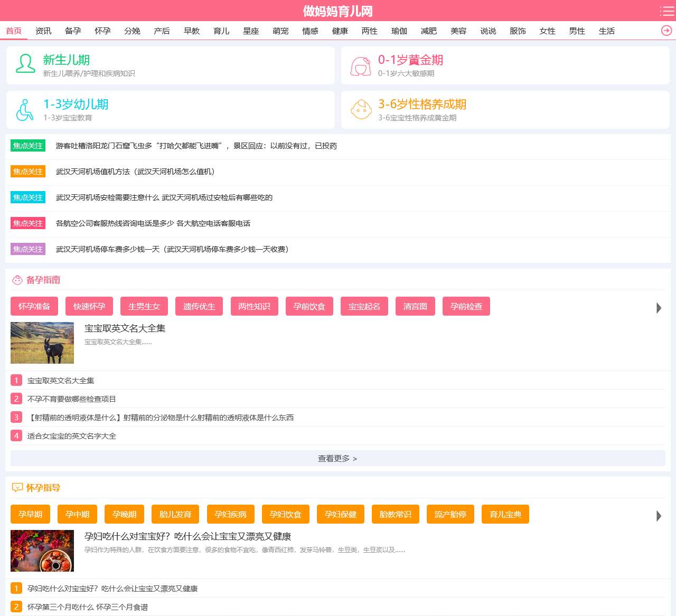Viewport: 676px width, 616px height.
Task: Open the 备孕 navigation tab
Action: click(x=73, y=31)
